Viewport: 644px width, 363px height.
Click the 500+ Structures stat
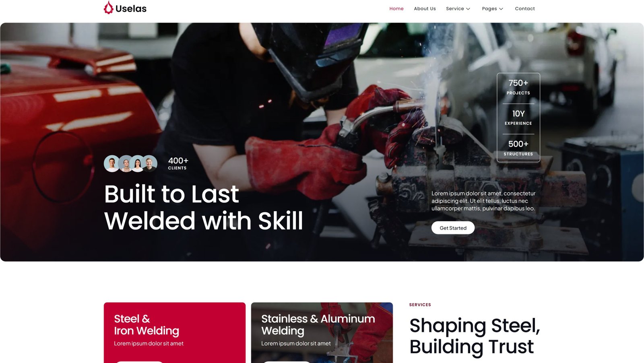point(518,148)
